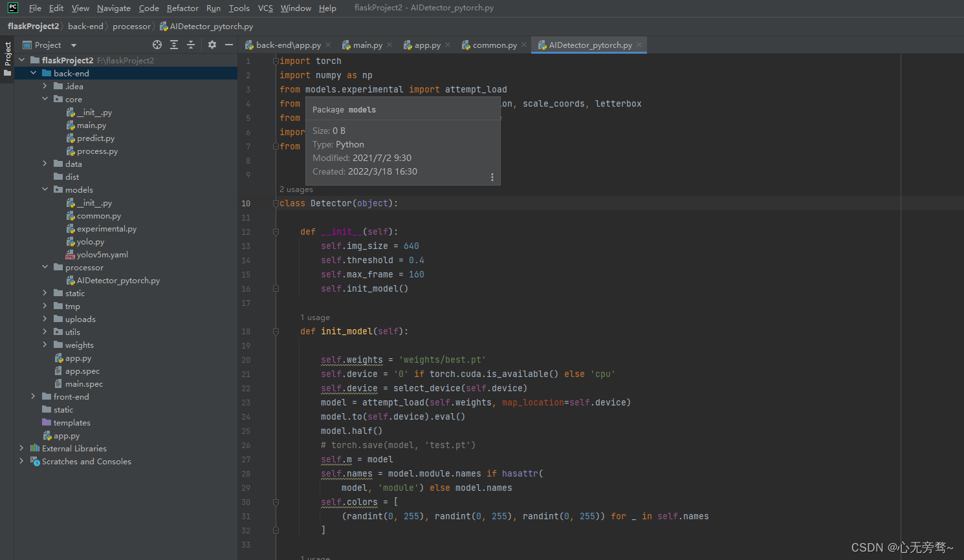Click the "2 usages" hint above Detector class
The height and width of the screenshot is (560, 964).
click(296, 189)
